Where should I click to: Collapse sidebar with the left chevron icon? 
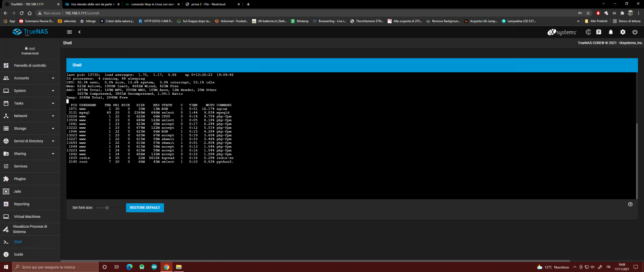point(79,32)
